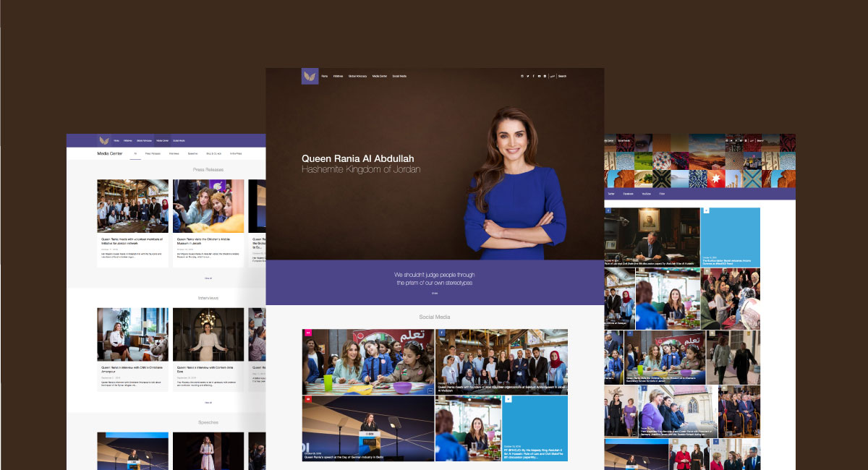The width and height of the screenshot is (868, 470).
Task: Click the Facebook badge on the desk signing photo
Action: pos(608,210)
